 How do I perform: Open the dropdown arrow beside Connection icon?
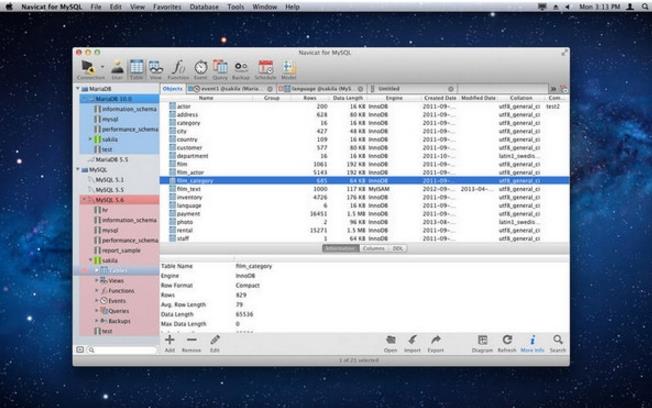pos(102,67)
